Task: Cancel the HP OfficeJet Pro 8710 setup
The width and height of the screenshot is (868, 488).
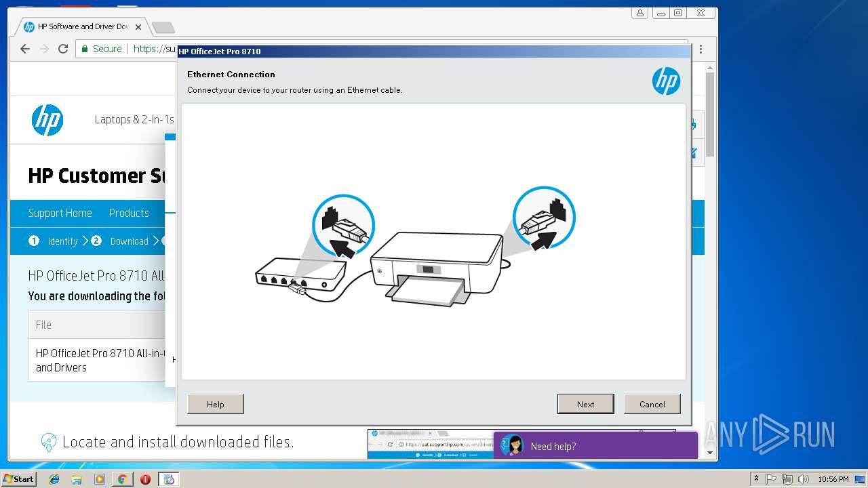Action: click(x=652, y=404)
